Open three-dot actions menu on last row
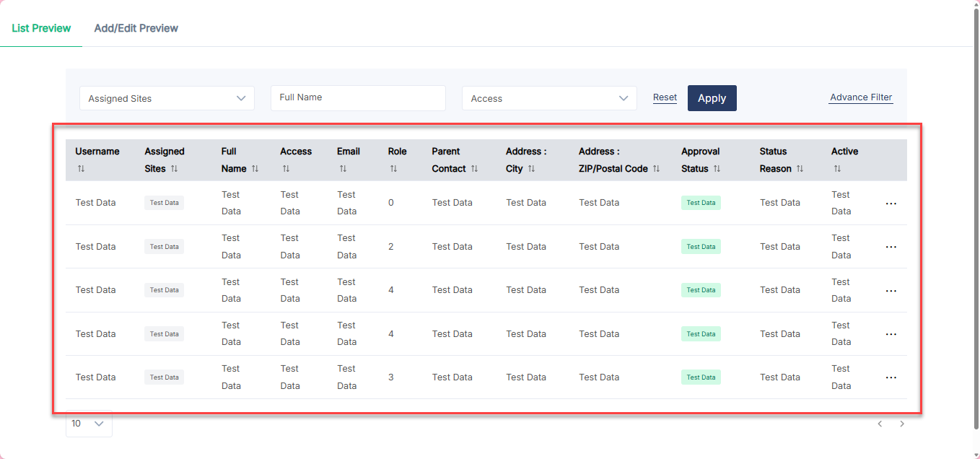 [891, 377]
